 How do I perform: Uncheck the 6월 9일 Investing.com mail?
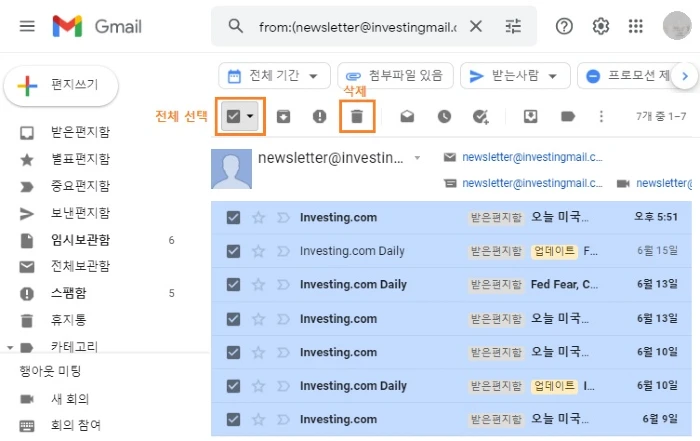(x=233, y=419)
